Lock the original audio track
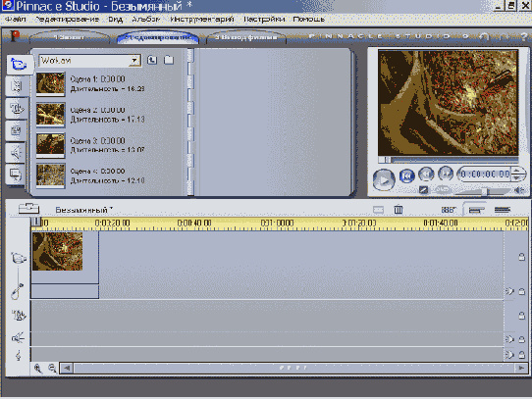 point(522,291)
